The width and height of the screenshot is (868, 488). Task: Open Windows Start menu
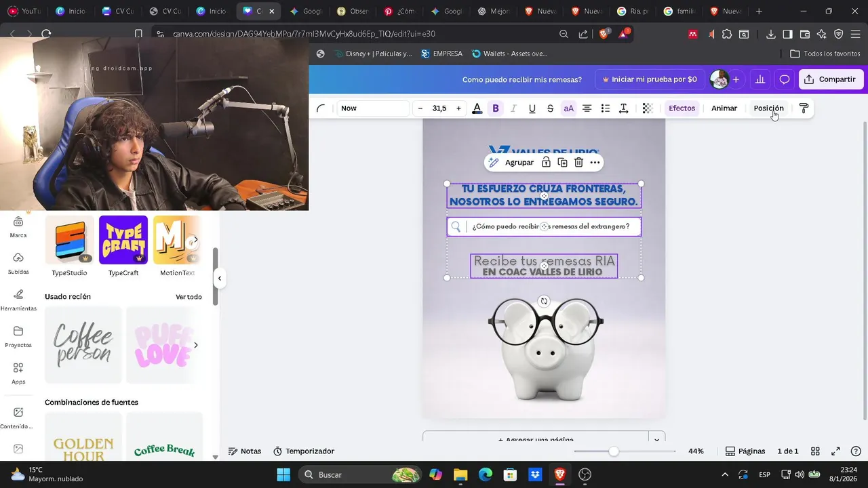point(283,474)
